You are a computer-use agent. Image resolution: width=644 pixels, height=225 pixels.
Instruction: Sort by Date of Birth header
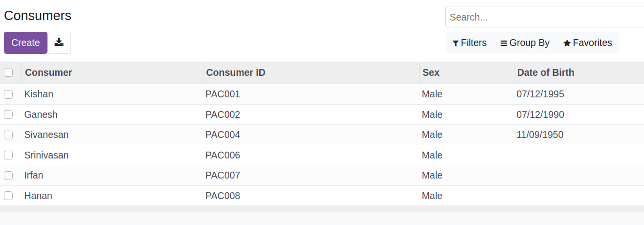[x=546, y=72]
